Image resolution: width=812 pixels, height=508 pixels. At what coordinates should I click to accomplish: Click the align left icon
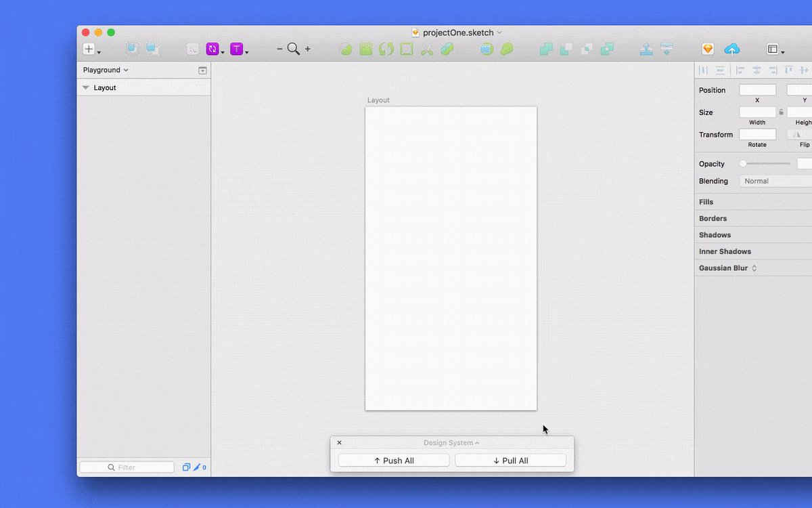(x=740, y=70)
